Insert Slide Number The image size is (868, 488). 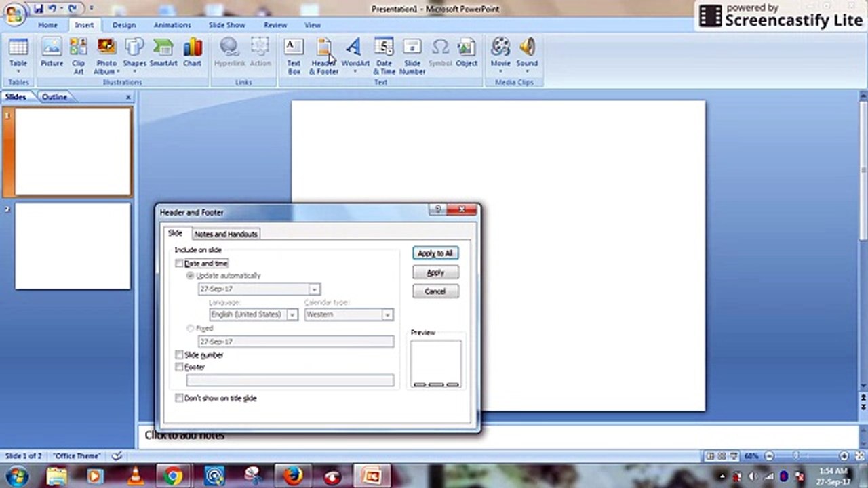[x=412, y=56]
